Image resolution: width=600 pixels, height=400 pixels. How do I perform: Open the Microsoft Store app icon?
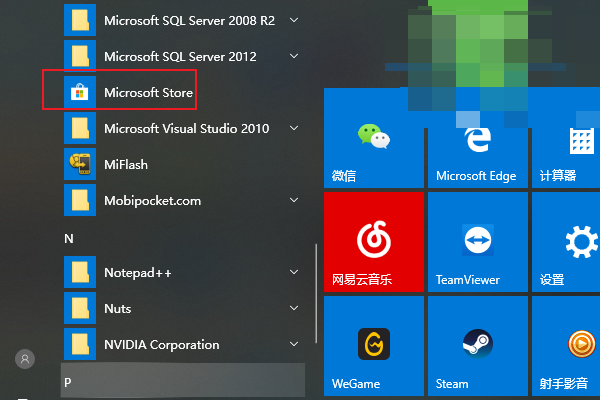[x=80, y=92]
